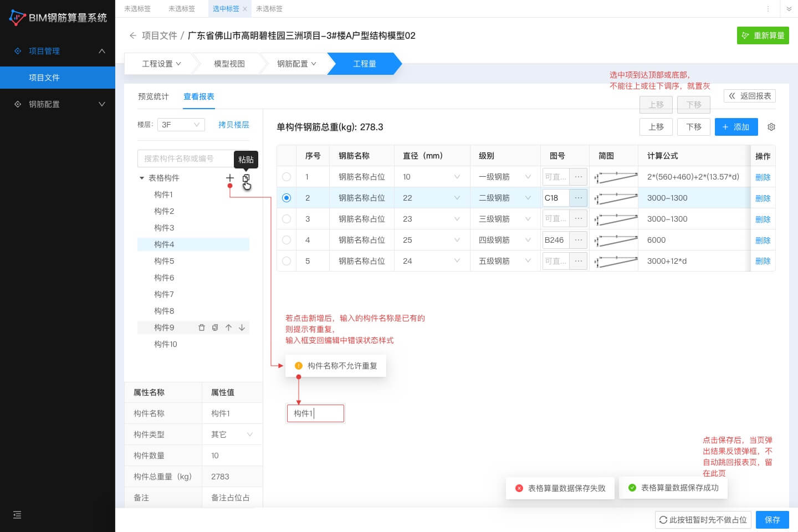Image resolution: width=798 pixels, height=532 pixels.
Task: Click the copy icon on 构件9
Action: 215,328
